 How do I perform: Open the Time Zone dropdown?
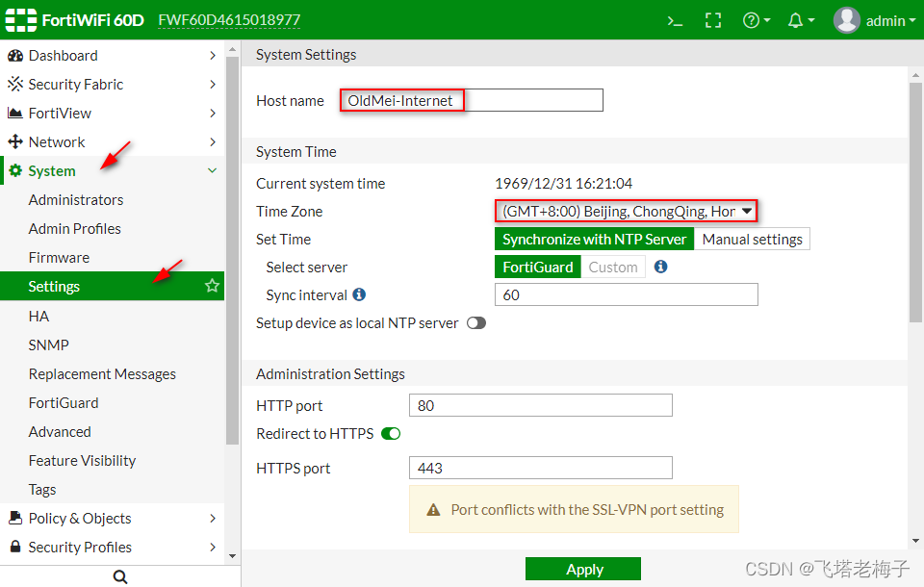coord(626,211)
